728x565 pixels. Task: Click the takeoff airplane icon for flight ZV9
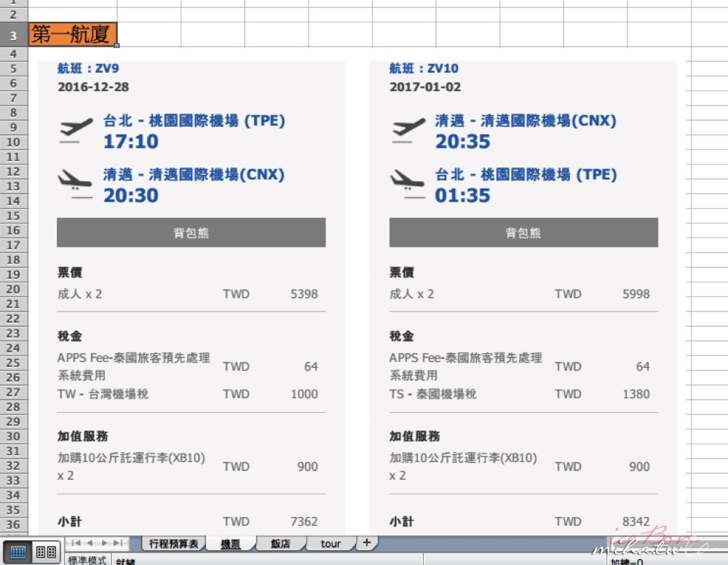tap(75, 124)
